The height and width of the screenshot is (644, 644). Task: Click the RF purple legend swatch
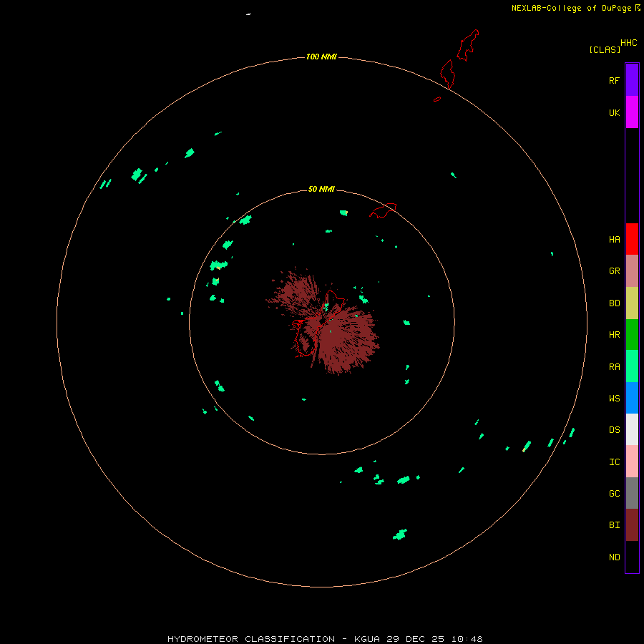coord(632,80)
